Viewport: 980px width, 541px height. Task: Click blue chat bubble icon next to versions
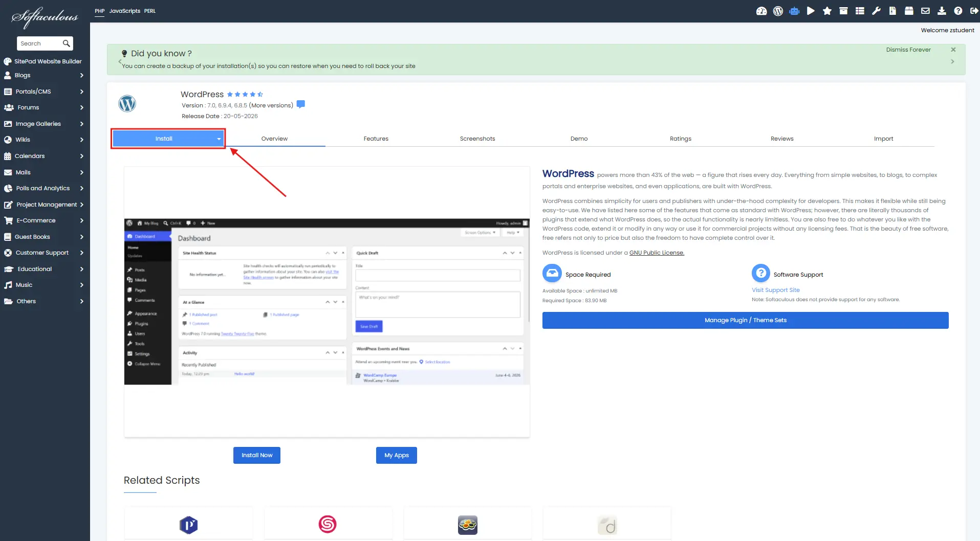pos(301,104)
